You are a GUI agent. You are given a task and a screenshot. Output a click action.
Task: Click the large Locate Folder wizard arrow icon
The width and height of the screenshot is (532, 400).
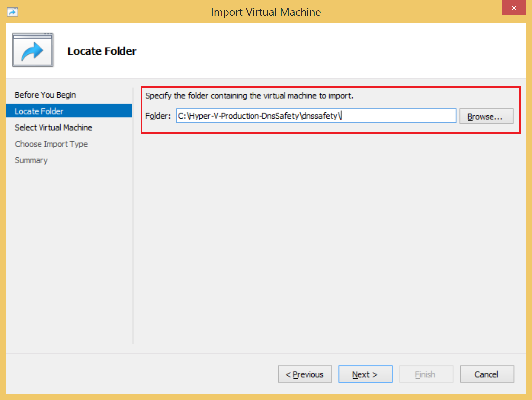click(33, 50)
